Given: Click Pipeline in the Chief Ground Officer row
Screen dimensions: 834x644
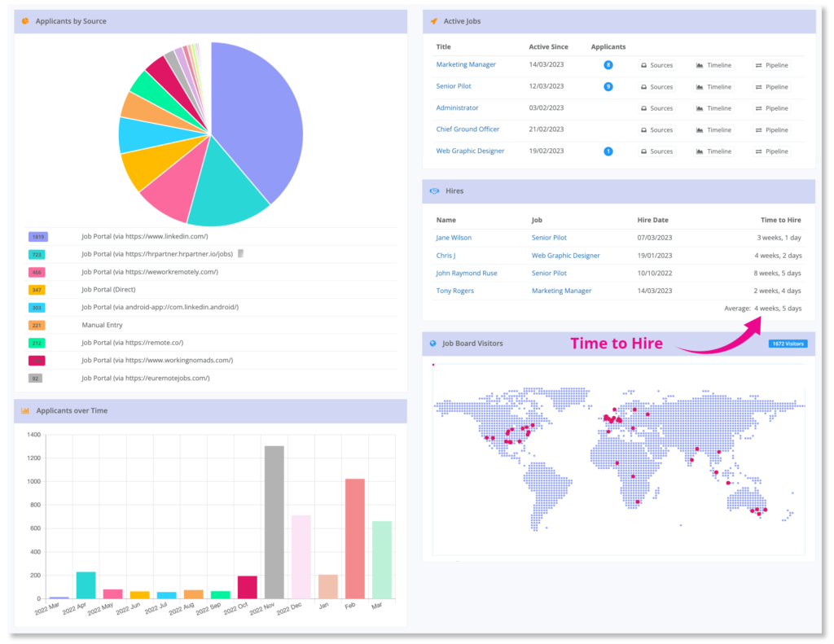Looking at the screenshot, I should (772, 129).
